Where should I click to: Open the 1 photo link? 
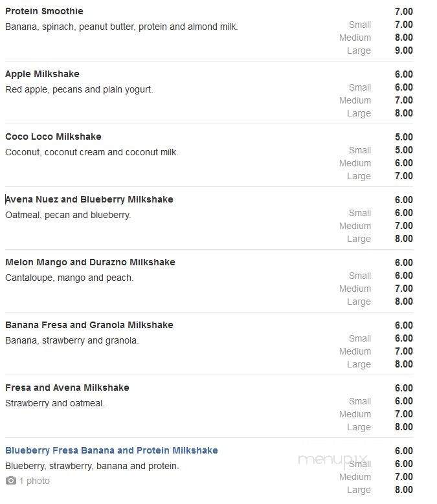pos(34,481)
